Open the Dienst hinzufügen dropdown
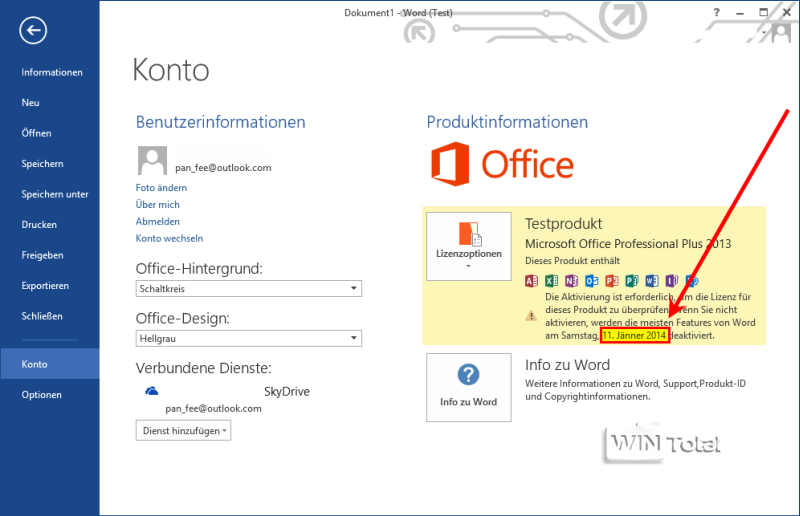The image size is (800, 516). [183, 431]
